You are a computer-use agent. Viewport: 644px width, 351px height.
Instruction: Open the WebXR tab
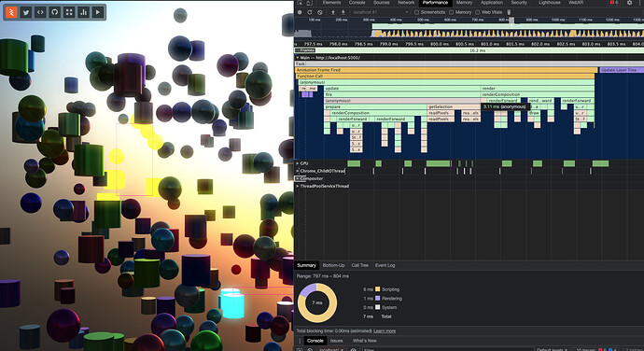pos(576,3)
